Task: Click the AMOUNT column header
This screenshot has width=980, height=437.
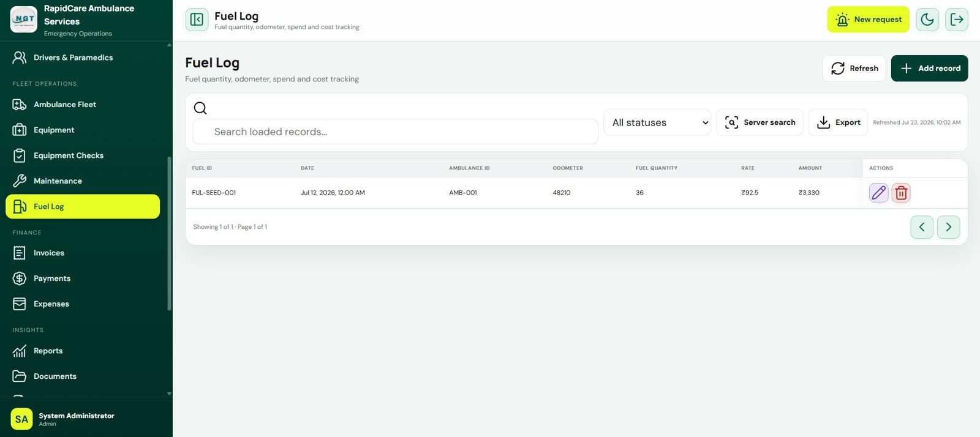Action: tap(810, 168)
